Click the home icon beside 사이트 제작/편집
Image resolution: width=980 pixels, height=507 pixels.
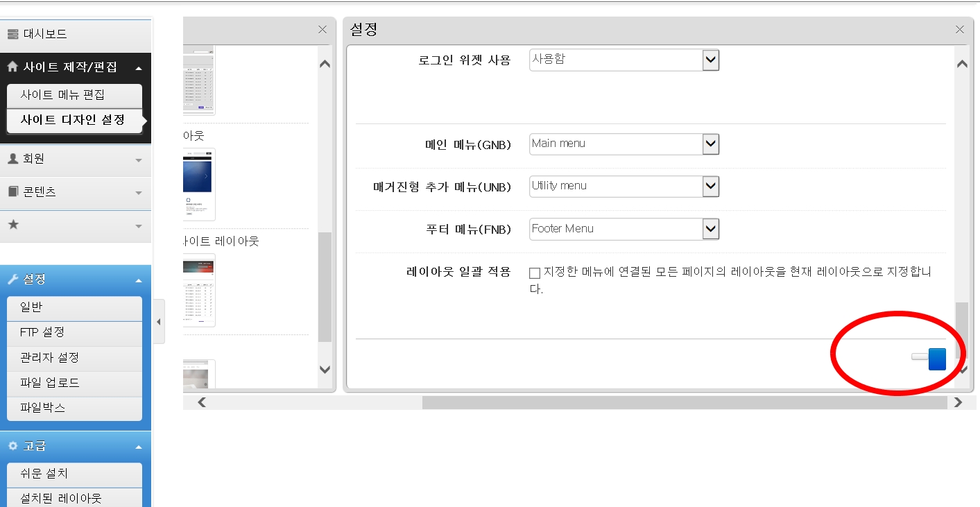point(12,67)
